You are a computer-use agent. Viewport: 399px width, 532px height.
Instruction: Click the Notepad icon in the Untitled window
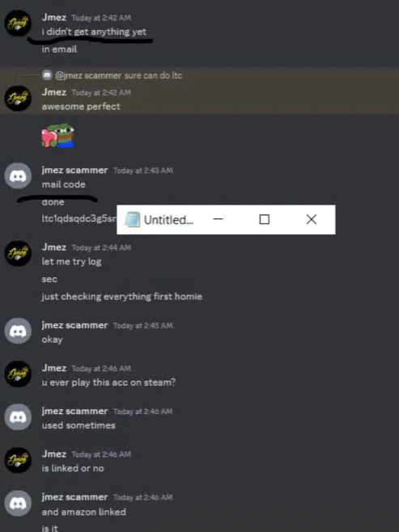pos(133,220)
